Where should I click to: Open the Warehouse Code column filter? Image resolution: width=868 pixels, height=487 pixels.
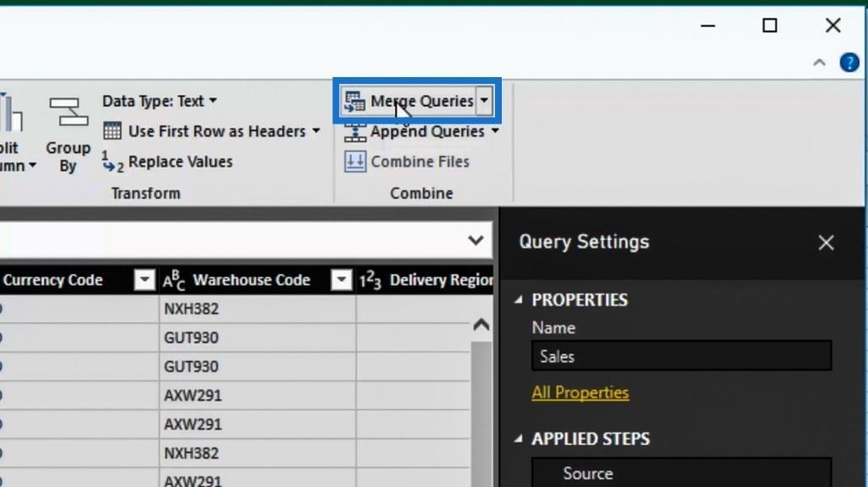(x=342, y=280)
